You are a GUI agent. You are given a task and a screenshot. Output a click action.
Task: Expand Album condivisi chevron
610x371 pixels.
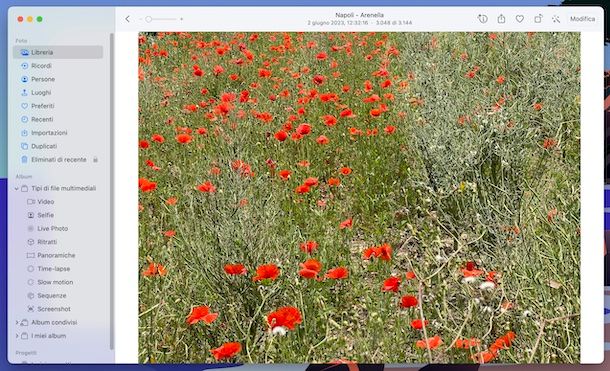(x=17, y=322)
